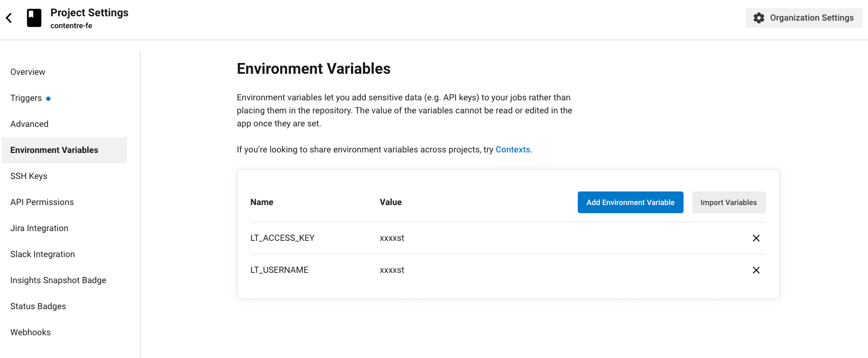The width and height of the screenshot is (868, 358).
Task: Click the back arrow icon
Action: pyautogui.click(x=9, y=18)
